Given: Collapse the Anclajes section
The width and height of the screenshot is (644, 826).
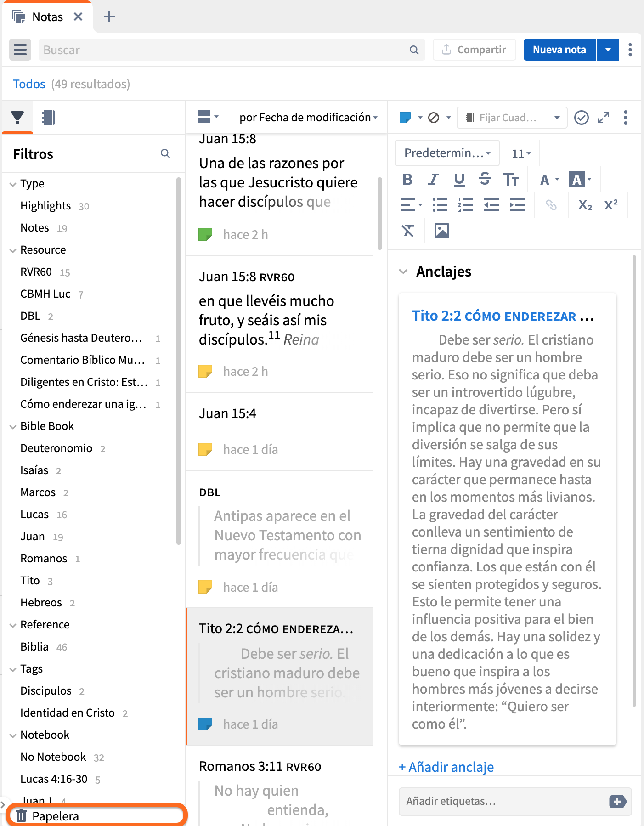Looking at the screenshot, I should coord(403,272).
